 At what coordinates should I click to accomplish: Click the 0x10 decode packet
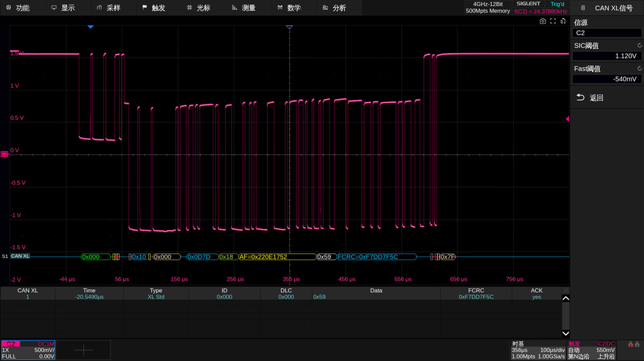pos(139,257)
